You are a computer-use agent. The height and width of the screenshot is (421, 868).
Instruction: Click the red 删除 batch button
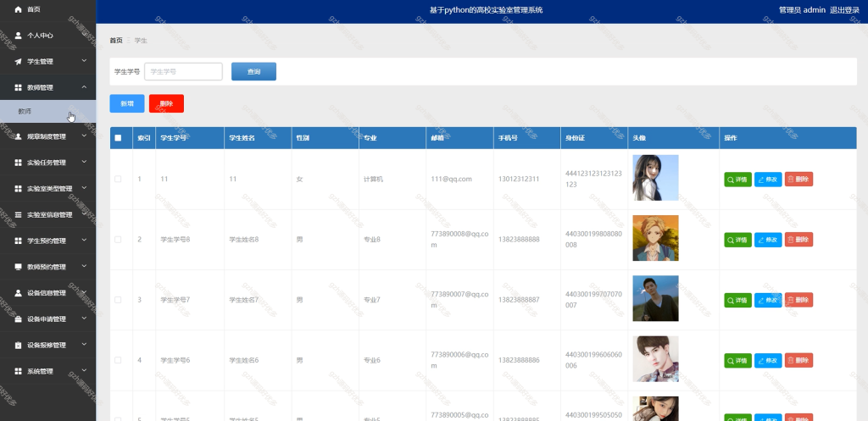pos(166,103)
